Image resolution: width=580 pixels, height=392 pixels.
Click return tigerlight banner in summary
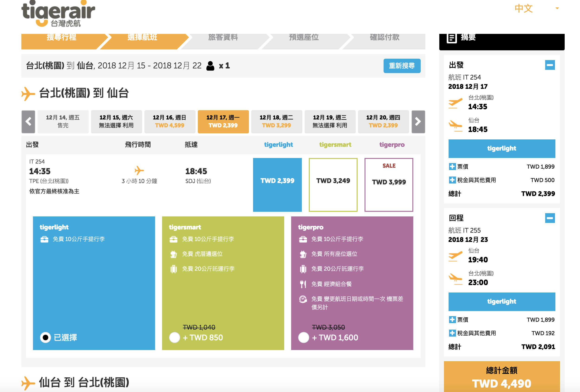coord(502,302)
